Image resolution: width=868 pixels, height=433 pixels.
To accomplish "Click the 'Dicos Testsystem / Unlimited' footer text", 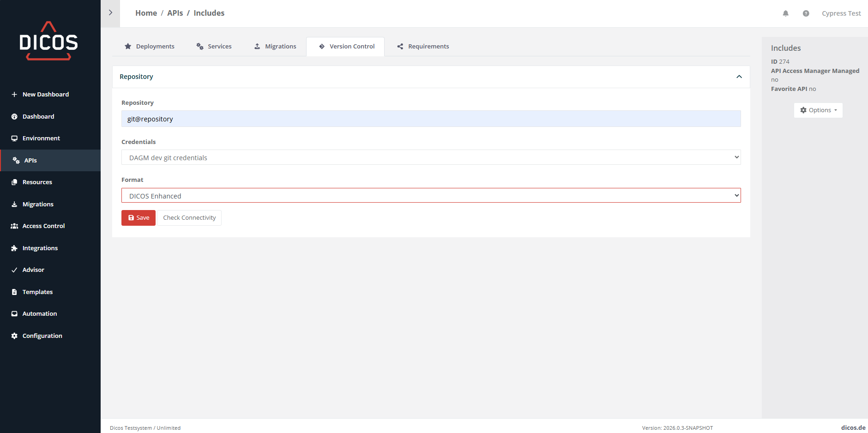I will 145,428.
